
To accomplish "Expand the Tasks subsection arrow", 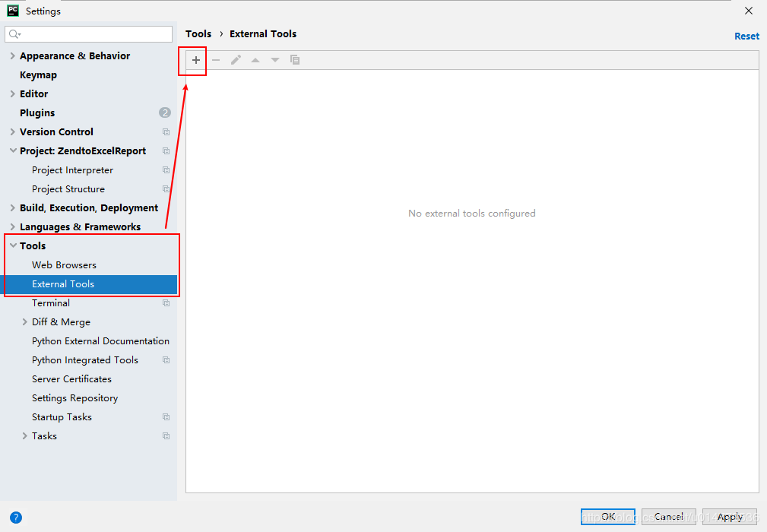I will (25, 436).
